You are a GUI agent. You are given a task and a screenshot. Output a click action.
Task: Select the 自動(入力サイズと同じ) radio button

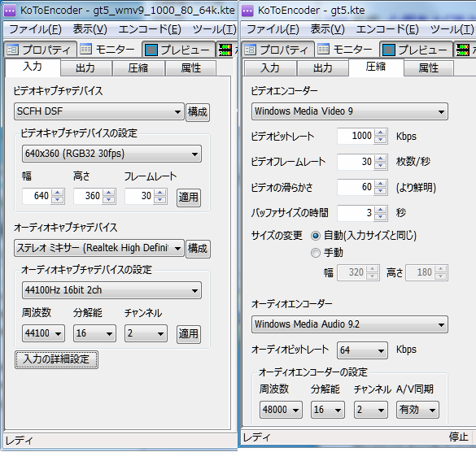(316, 236)
